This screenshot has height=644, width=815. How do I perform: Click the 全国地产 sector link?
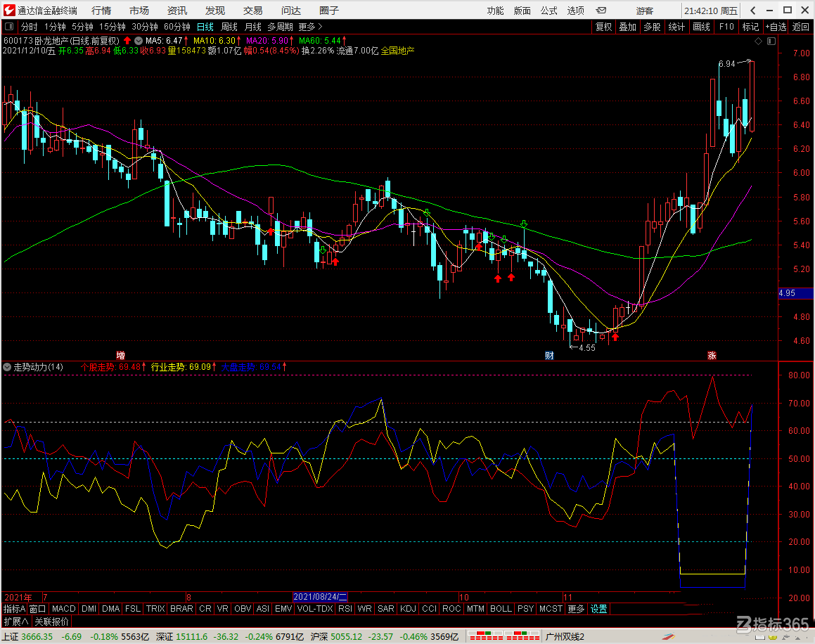pos(397,51)
